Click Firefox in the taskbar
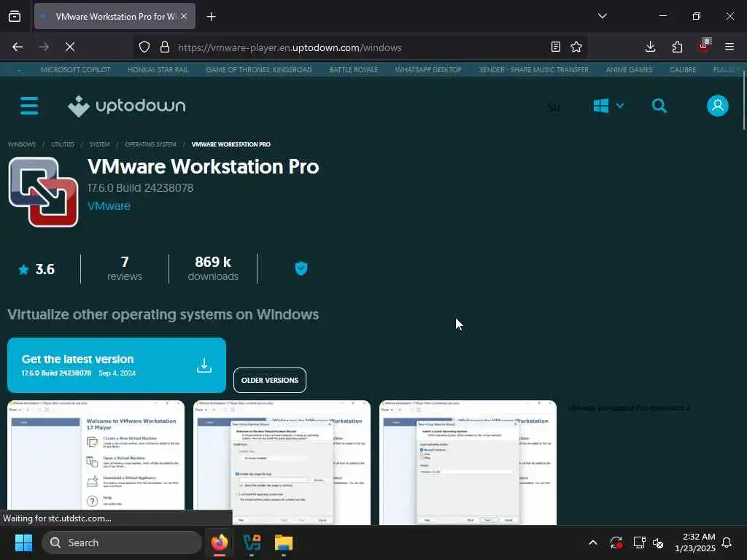This screenshot has width=747, height=560. click(x=220, y=542)
